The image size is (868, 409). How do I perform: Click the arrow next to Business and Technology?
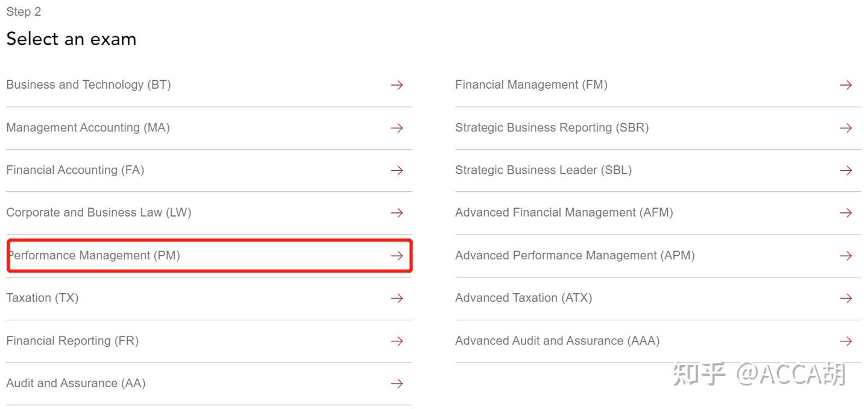397,85
